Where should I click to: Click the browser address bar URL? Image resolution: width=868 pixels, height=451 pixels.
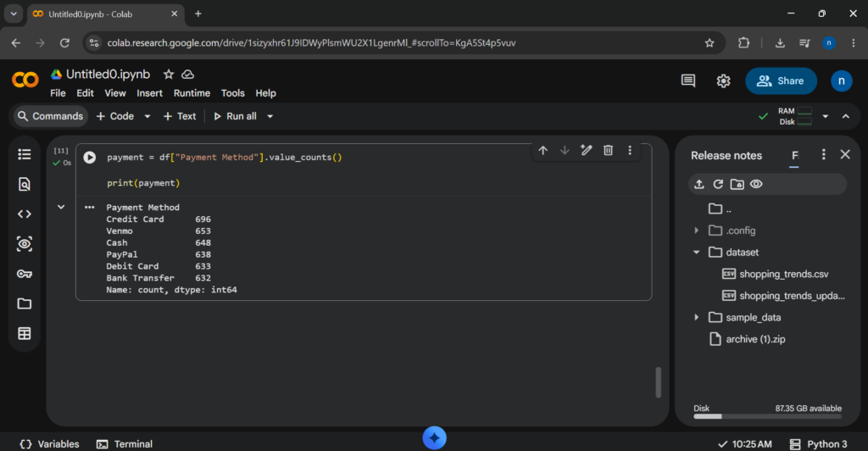[311, 42]
